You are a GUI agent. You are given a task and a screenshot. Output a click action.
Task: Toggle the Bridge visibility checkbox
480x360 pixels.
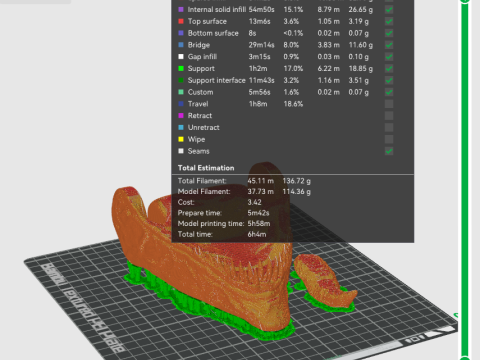point(389,45)
